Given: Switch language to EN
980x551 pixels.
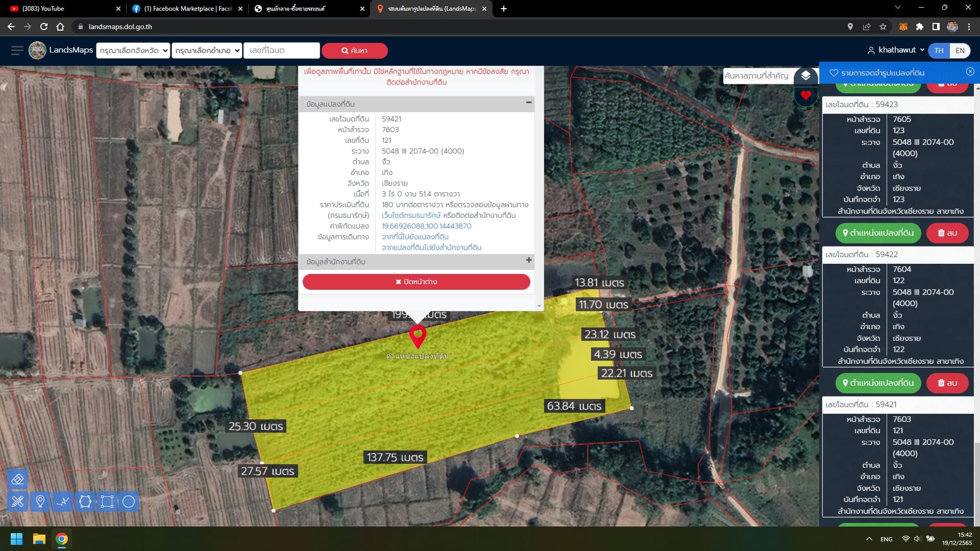Looking at the screenshot, I should click(x=960, y=51).
